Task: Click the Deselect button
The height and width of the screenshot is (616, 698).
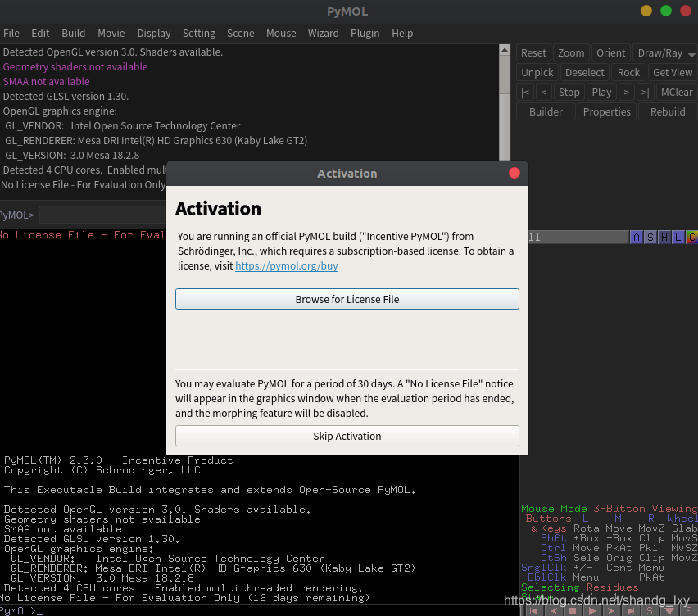Action: [584, 73]
